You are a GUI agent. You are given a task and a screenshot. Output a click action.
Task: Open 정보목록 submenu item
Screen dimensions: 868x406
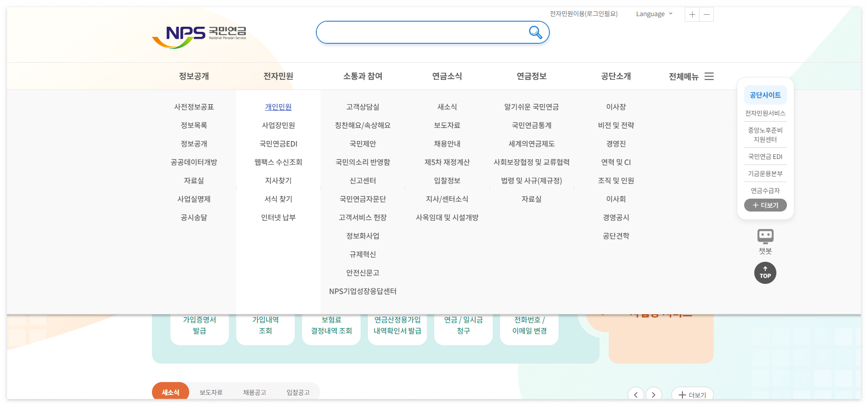click(x=194, y=125)
